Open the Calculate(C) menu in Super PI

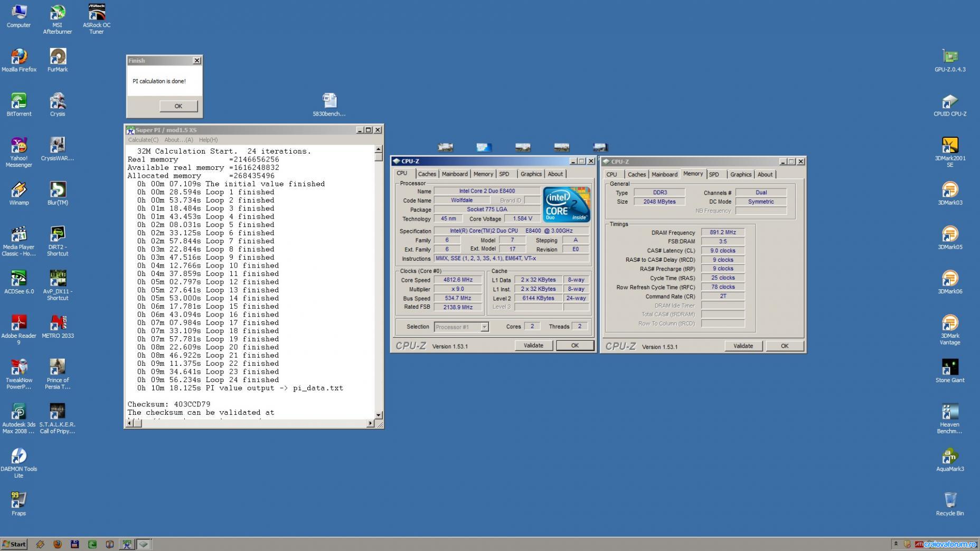143,140
